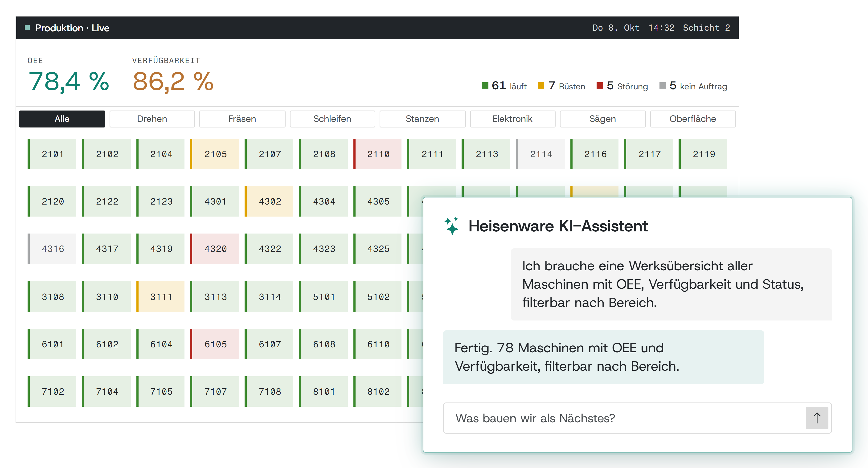The height and width of the screenshot is (468, 868).
Task: Click machine tile 2113
Action: pos(486,154)
